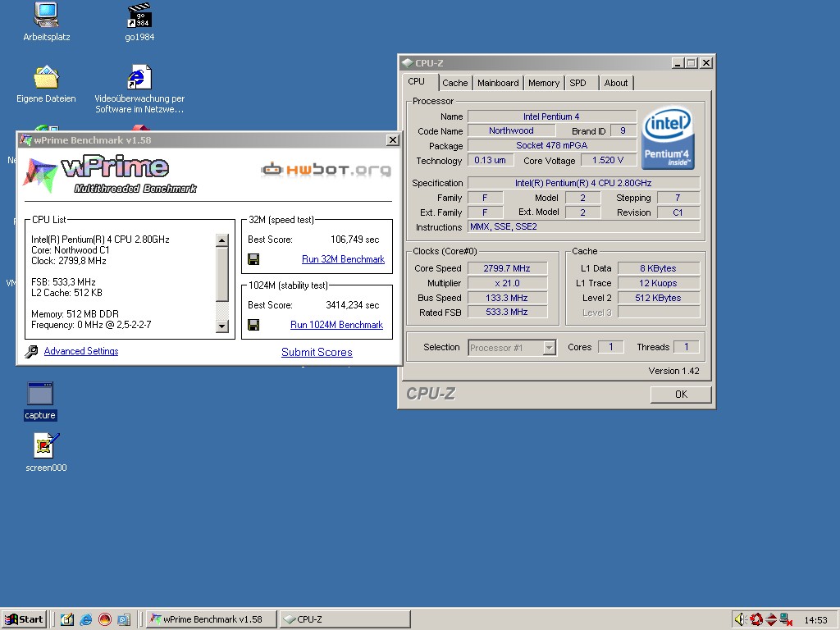Click Run 32M Benchmark link
Screen dimensions: 840x630
coord(343,259)
